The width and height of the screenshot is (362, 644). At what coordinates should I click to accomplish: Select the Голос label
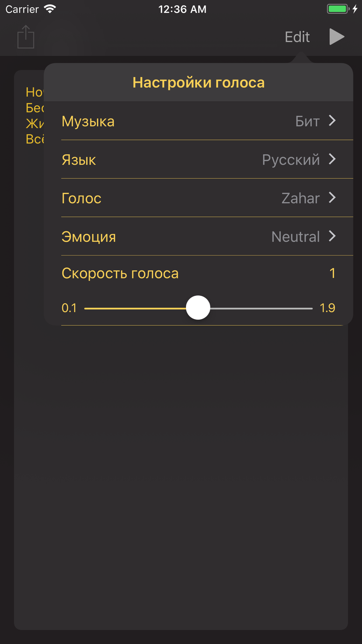tap(81, 198)
